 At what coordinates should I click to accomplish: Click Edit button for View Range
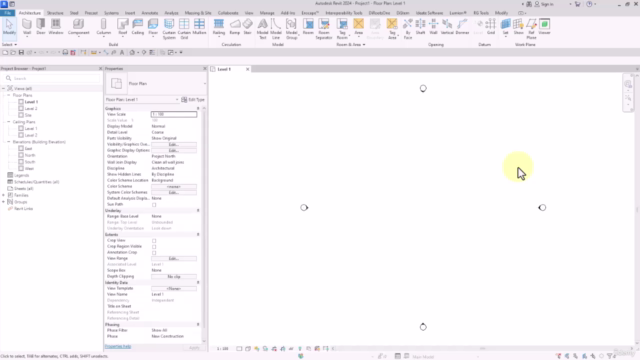174,258
